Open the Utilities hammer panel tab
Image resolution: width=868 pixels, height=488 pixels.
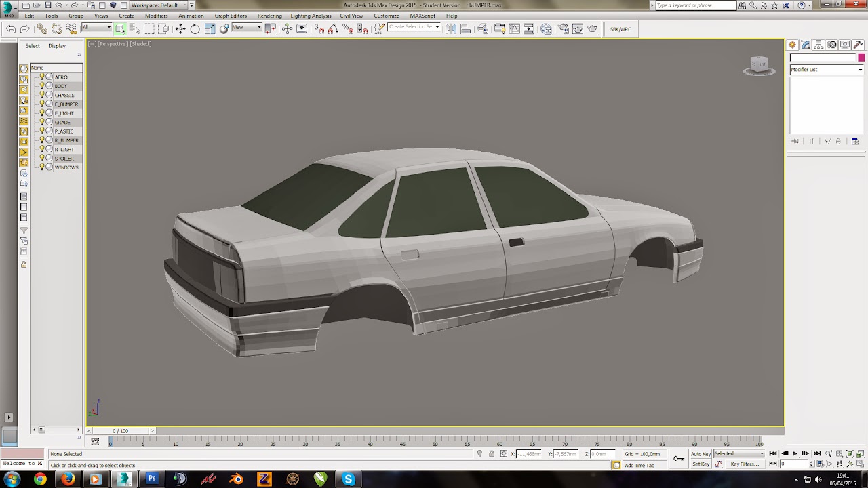(859, 45)
